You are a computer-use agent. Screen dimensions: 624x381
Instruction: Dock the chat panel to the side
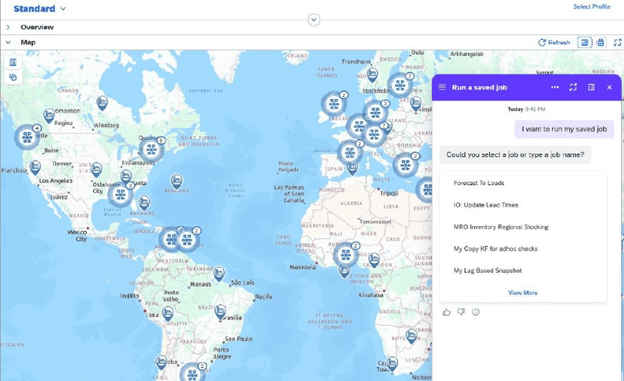(591, 87)
